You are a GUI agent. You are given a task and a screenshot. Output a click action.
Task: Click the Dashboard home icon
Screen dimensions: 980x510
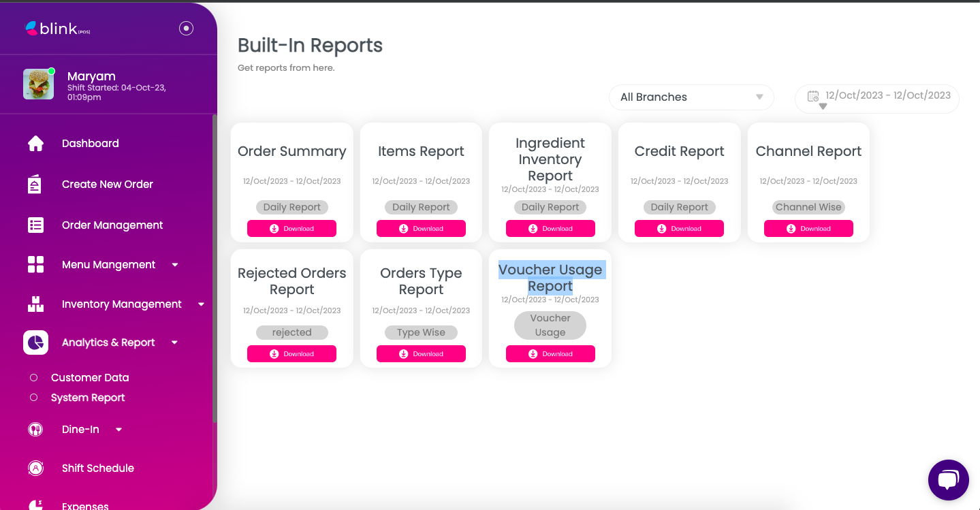(35, 144)
